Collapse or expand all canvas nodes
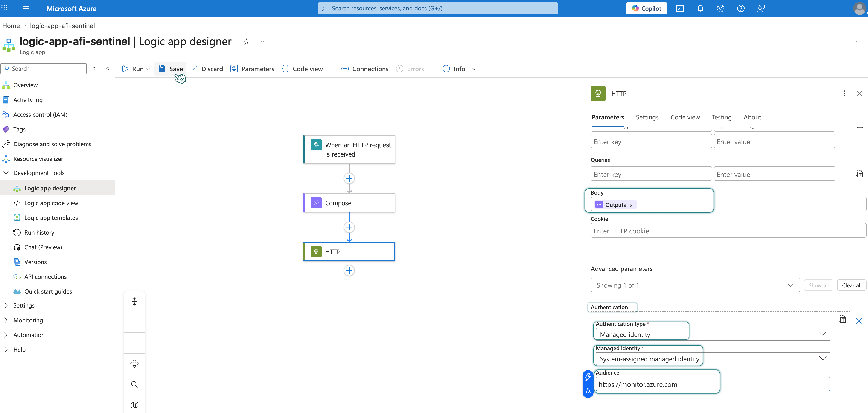Viewport: 868px width, 413px height. [x=134, y=302]
